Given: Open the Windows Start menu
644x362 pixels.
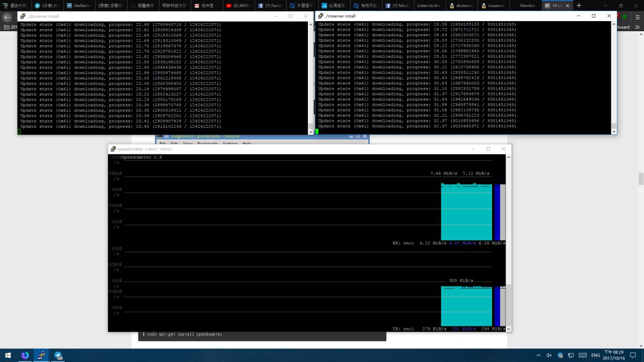Looking at the screenshot, I should click(7, 355).
